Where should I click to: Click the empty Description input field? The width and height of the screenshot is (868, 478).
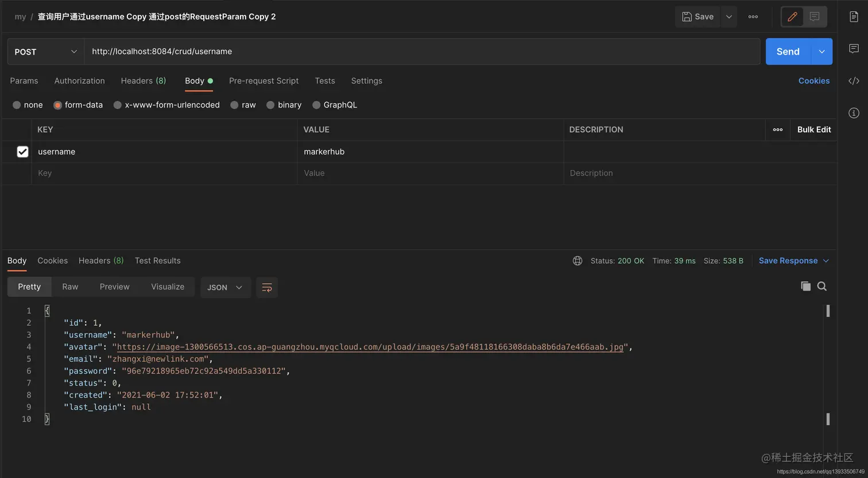700,174
